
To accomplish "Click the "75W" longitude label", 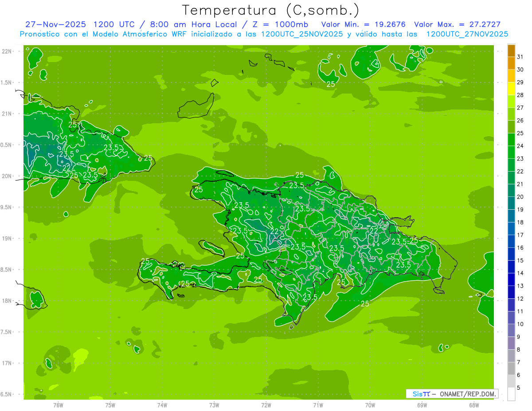I will [110, 405].
